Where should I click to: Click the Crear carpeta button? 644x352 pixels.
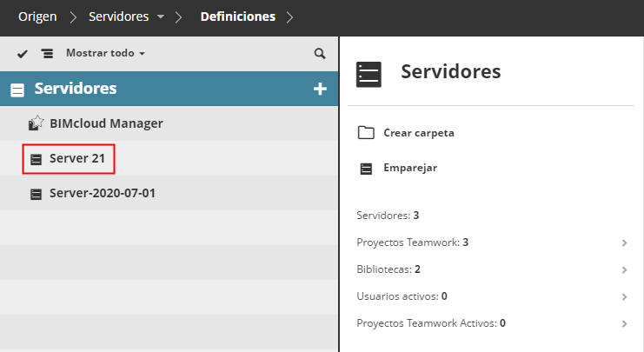pos(418,133)
